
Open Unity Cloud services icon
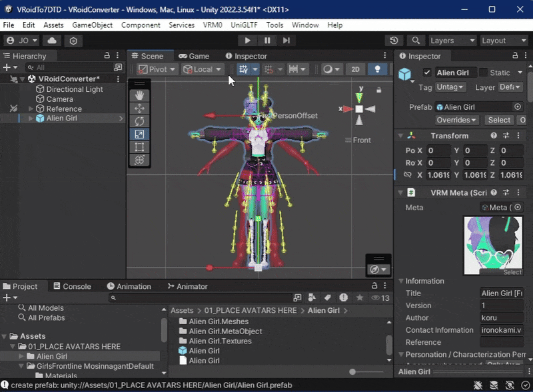point(52,41)
